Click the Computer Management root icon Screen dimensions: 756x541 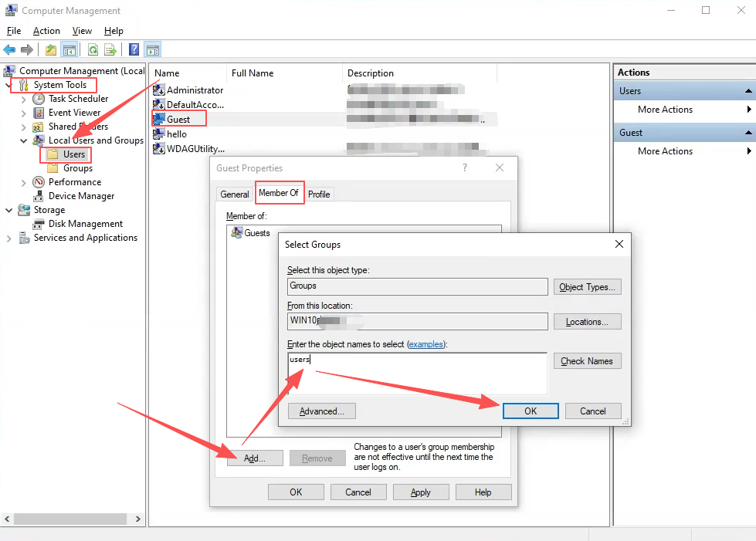tap(9, 71)
